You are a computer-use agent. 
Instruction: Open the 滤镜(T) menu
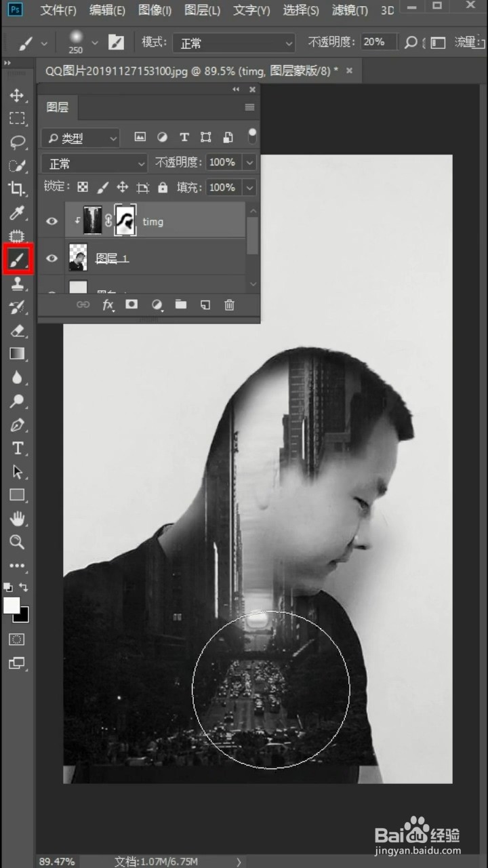350,10
